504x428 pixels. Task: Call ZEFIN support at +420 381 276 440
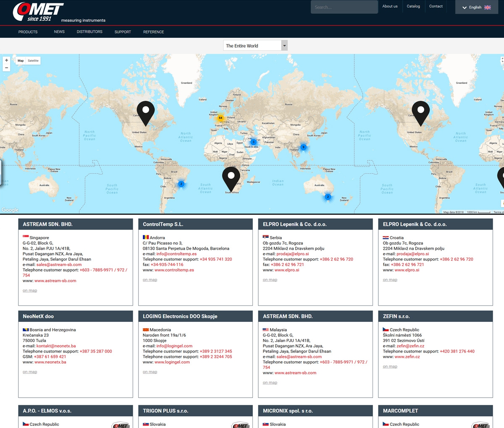(457, 352)
